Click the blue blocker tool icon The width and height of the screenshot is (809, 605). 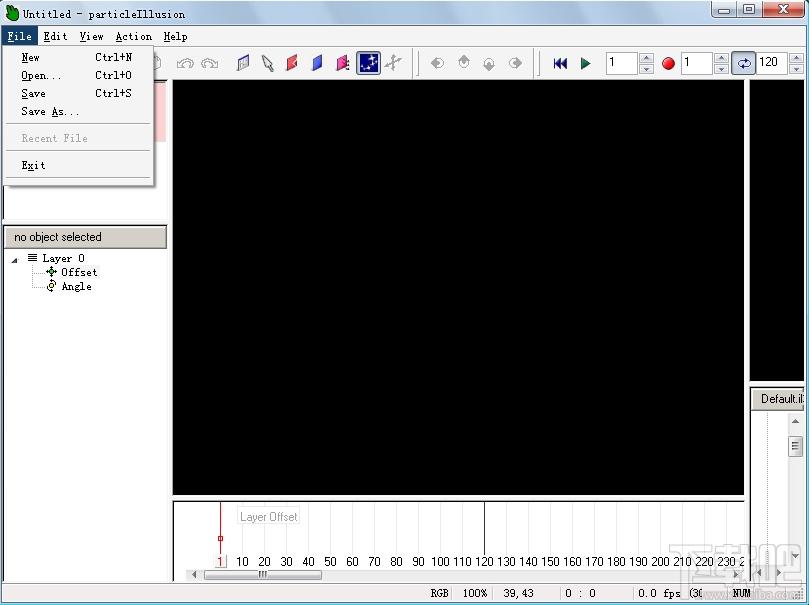click(317, 63)
